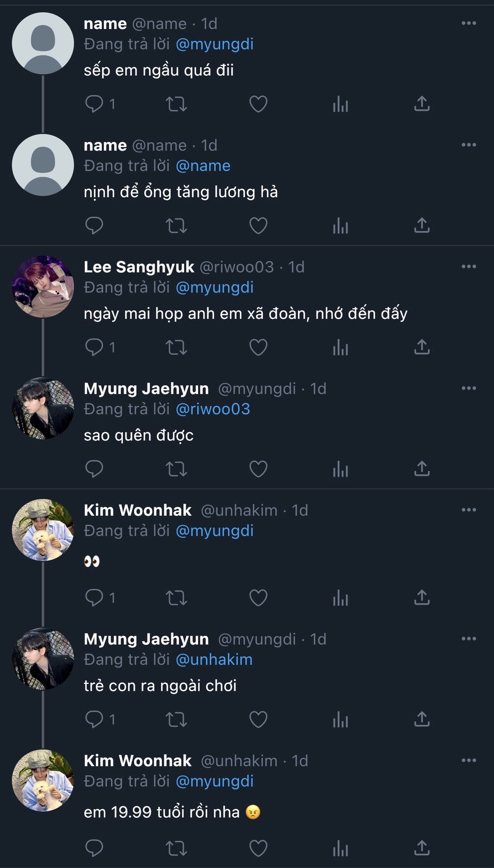Open more options on the "em 19.99 tuổi" tweet
494x868 pixels.
(x=469, y=761)
